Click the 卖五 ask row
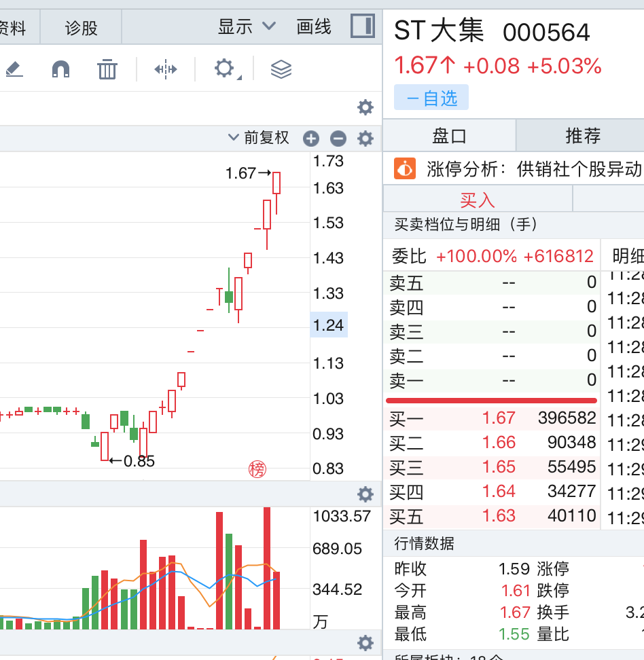 coord(492,282)
